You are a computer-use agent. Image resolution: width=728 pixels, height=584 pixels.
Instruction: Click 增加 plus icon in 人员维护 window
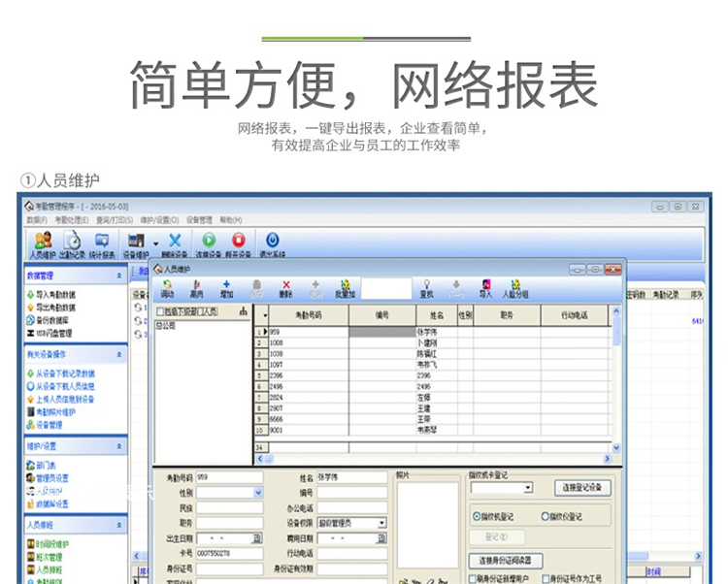click(x=226, y=289)
